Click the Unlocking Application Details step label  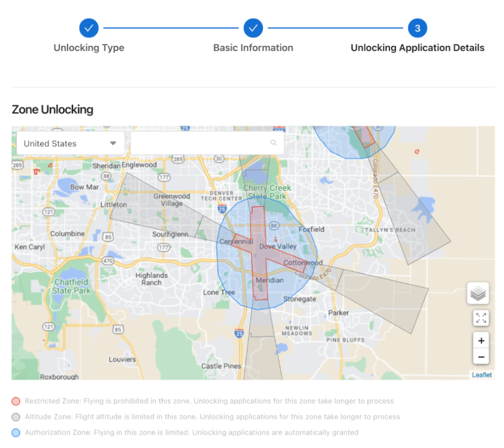click(x=418, y=47)
